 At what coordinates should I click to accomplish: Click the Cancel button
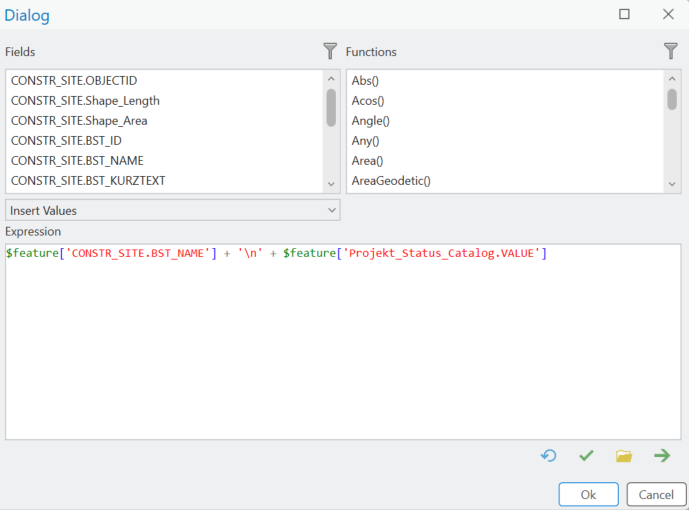[656, 495]
